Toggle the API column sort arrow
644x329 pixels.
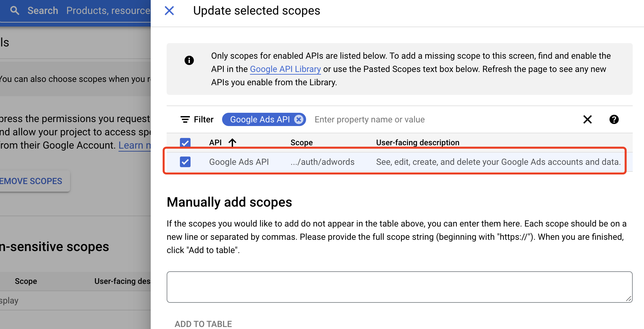tap(232, 143)
